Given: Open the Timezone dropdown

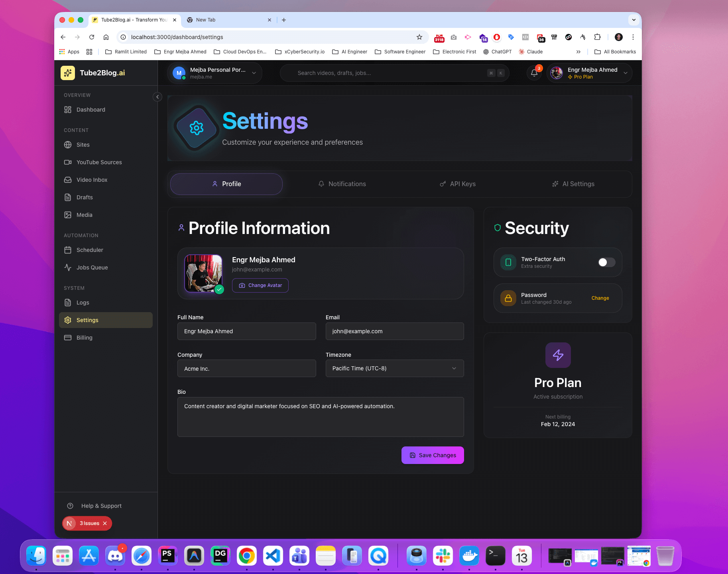Looking at the screenshot, I should pos(394,368).
